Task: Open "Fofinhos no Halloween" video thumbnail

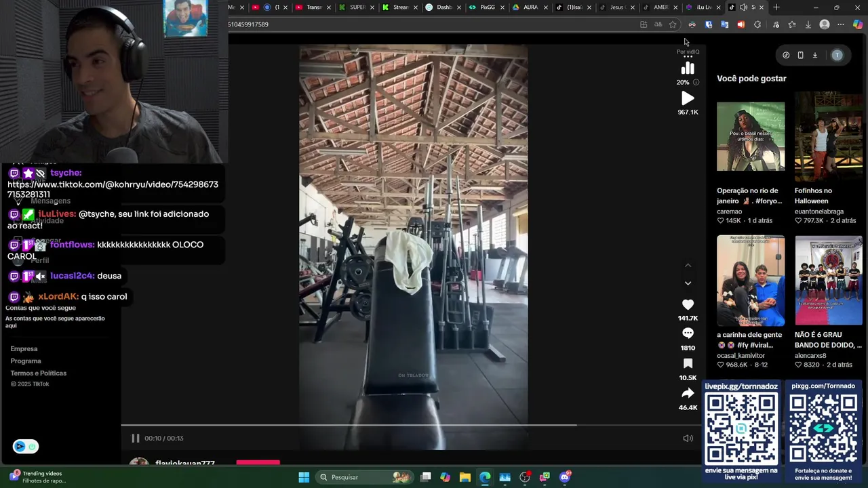Action: pos(829,136)
